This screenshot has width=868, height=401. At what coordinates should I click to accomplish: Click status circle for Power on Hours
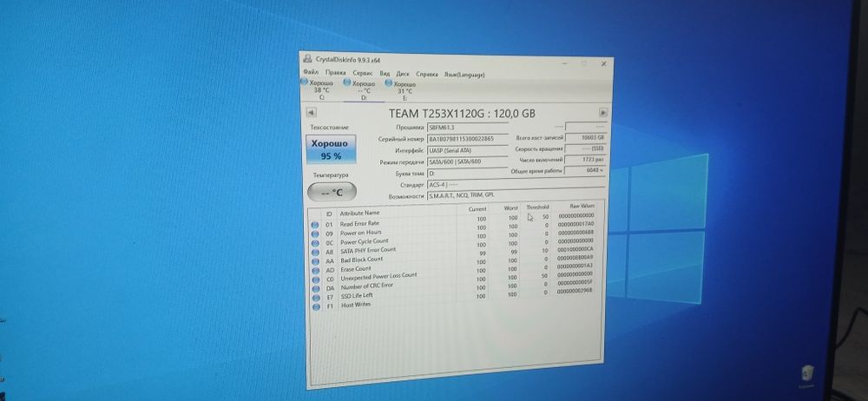(x=315, y=233)
